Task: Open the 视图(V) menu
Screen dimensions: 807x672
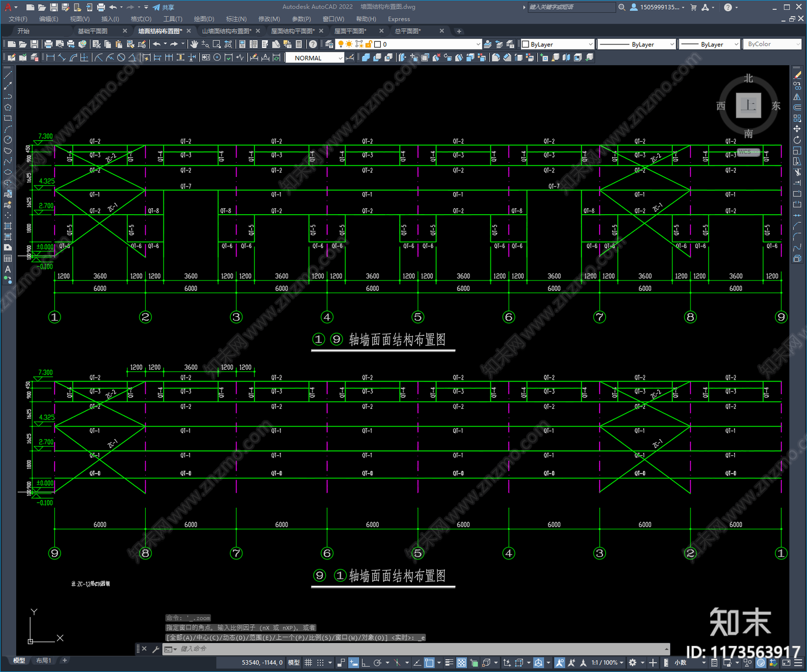Action: 80,19
